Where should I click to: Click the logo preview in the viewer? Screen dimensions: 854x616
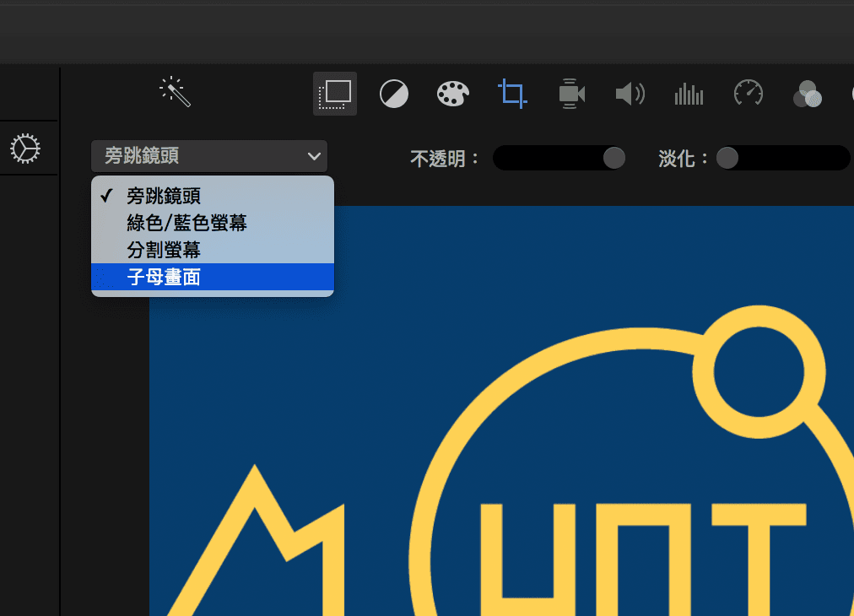(501, 411)
